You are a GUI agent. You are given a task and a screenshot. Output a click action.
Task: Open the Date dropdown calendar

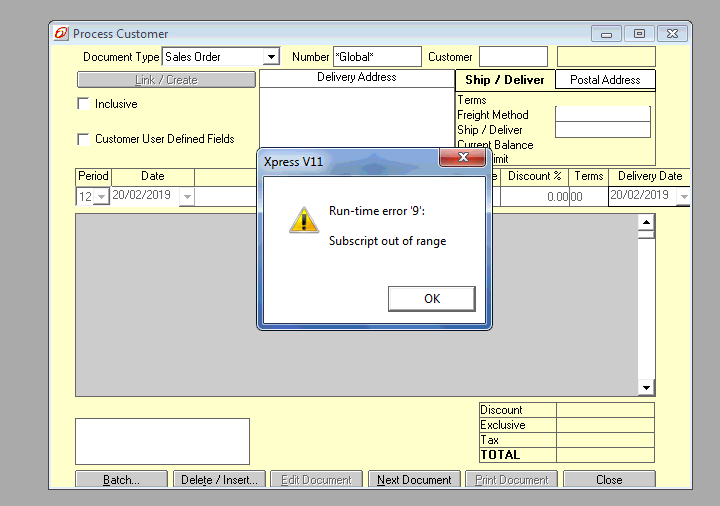(186, 197)
